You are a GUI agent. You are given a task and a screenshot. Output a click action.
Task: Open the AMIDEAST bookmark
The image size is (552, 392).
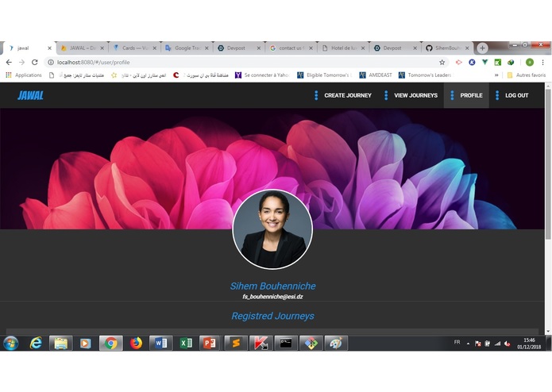pos(376,75)
